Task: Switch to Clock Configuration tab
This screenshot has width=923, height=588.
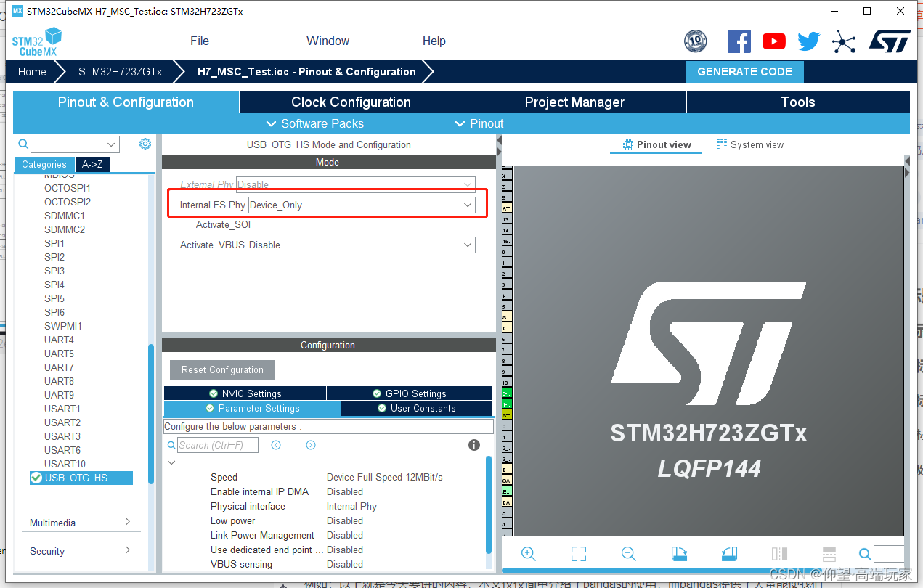Action: click(351, 102)
